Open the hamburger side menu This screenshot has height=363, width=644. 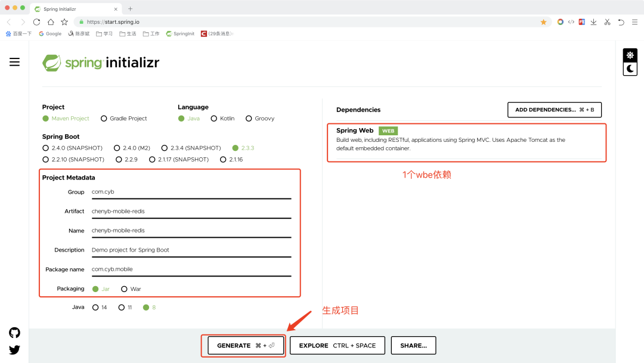(14, 62)
